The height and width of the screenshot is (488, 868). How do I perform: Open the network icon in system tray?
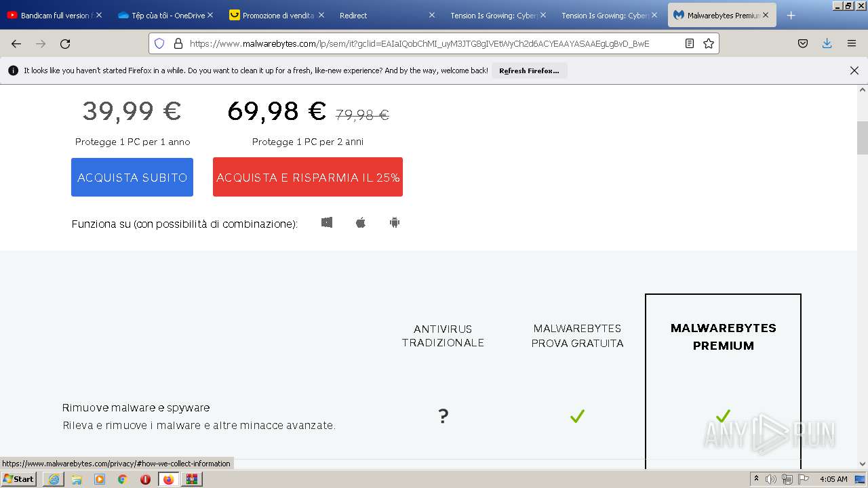tap(787, 479)
